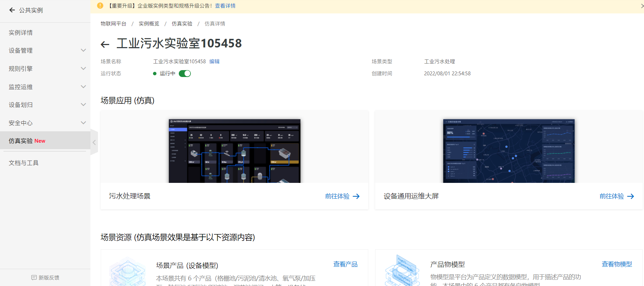Open the 污水处理场景 preview thumbnail
644x286 pixels.
coord(234,151)
